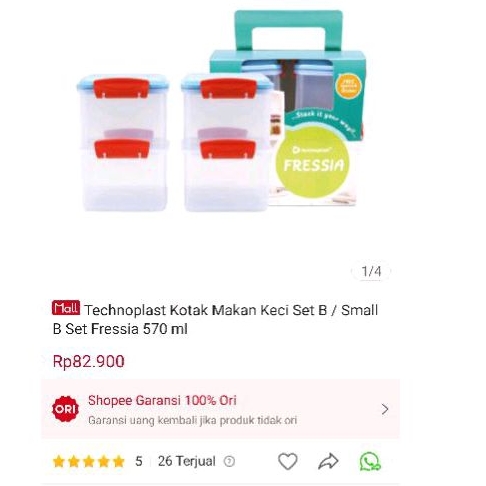This screenshot has width=486, height=486.
Task: Tap the middle stacked container image
Action: 227,143
